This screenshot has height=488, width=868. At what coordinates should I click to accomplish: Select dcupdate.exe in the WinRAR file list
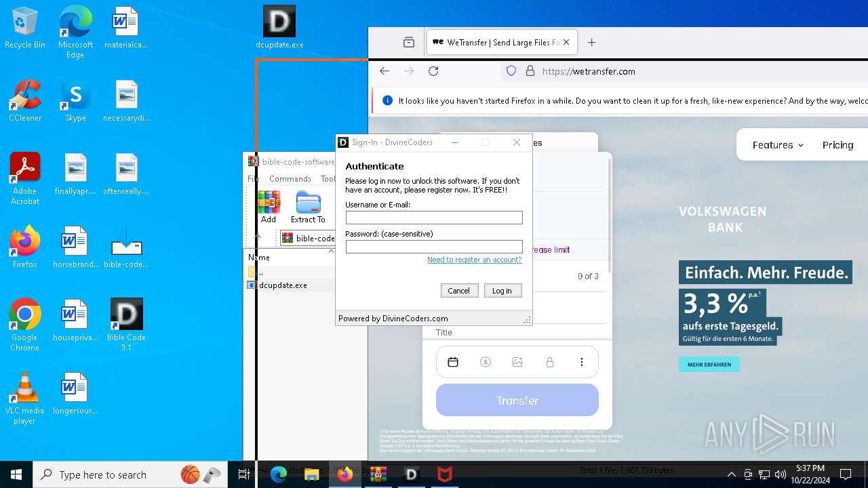pyautogui.click(x=278, y=285)
